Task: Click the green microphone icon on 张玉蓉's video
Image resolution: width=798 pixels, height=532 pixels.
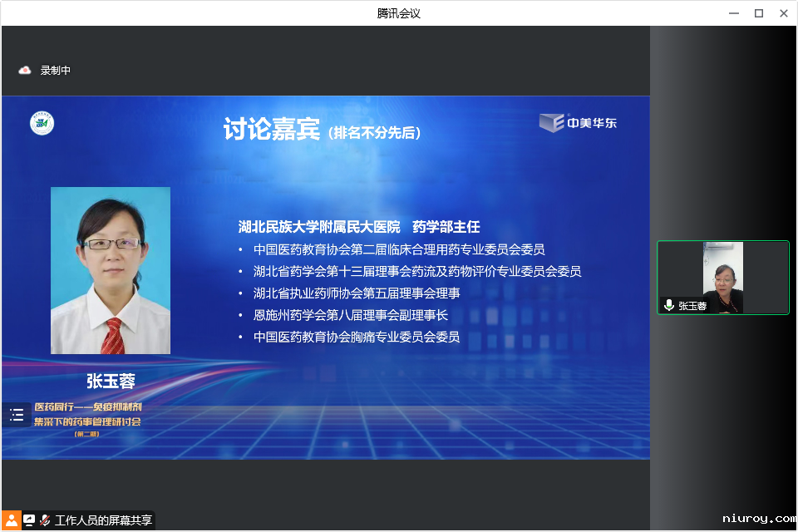Action: (x=669, y=306)
